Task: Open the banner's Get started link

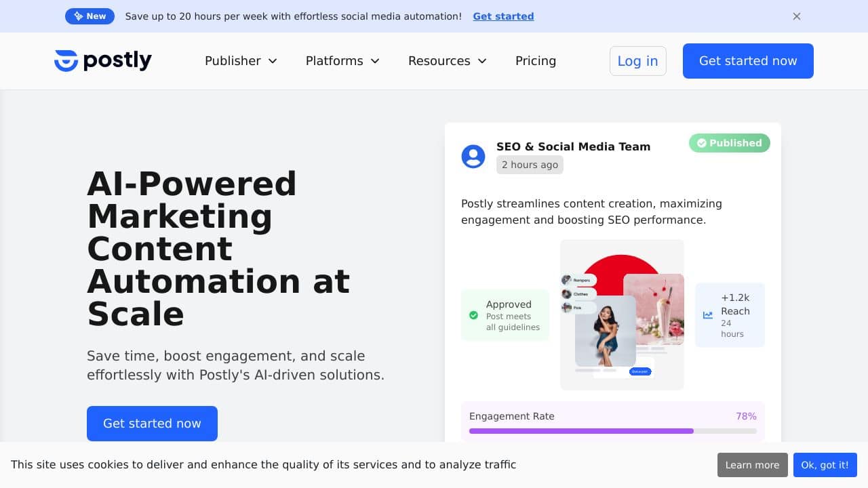Action: pyautogui.click(x=503, y=16)
